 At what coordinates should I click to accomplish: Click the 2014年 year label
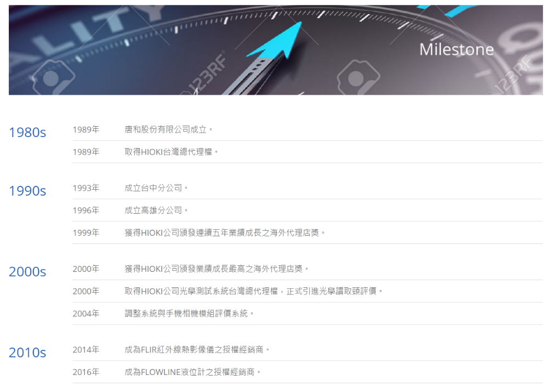(x=86, y=350)
